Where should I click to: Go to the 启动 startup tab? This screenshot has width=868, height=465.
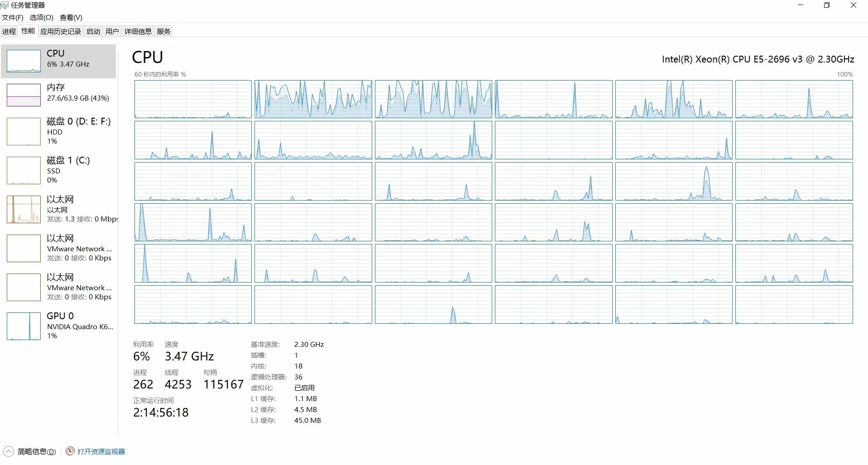pos(93,31)
